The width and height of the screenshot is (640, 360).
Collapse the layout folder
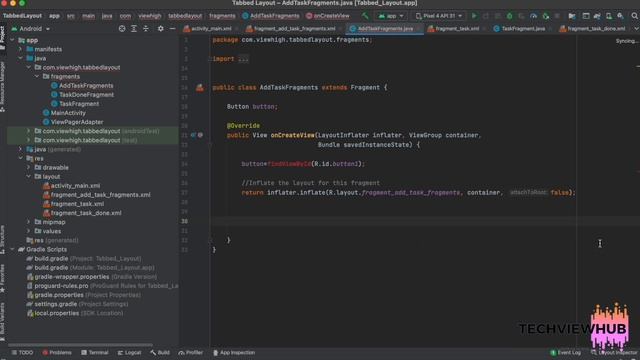coord(29,176)
